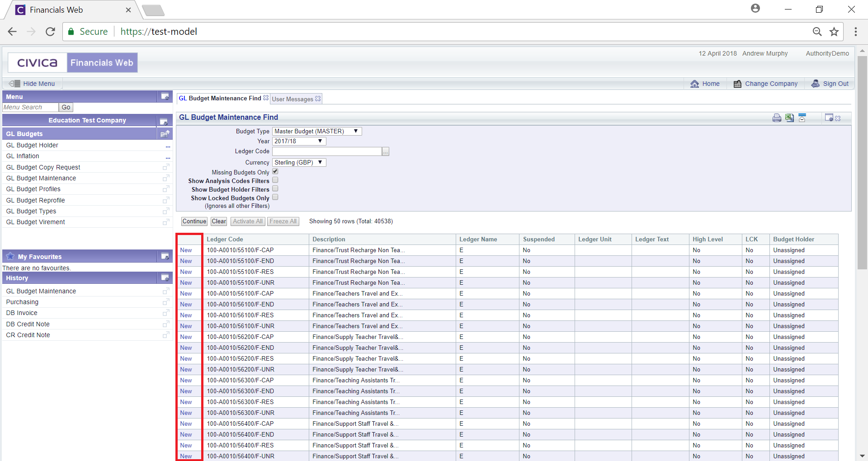This screenshot has height=461, width=868.
Task: Open the Chrome three-dot menu
Action: [855, 32]
